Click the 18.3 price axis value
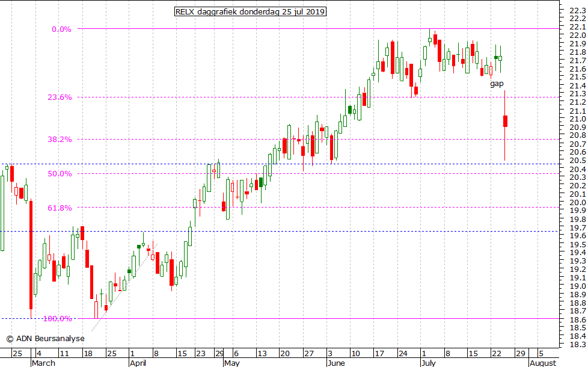The height and width of the screenshot is (367, 588). click(x=578, y=345)
